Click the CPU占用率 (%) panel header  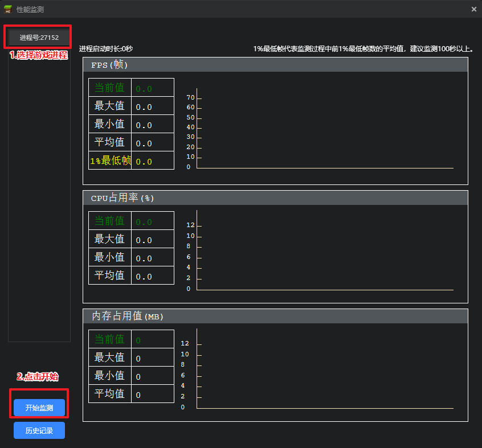point(275,198)
